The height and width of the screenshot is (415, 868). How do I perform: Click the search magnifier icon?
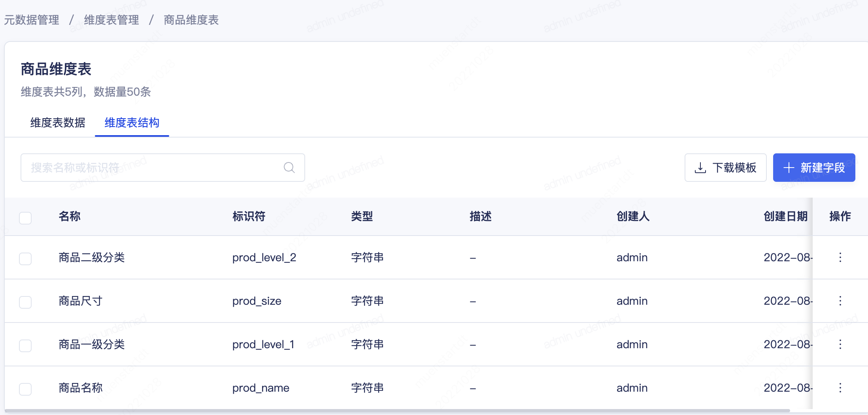[x=289, y=168]
